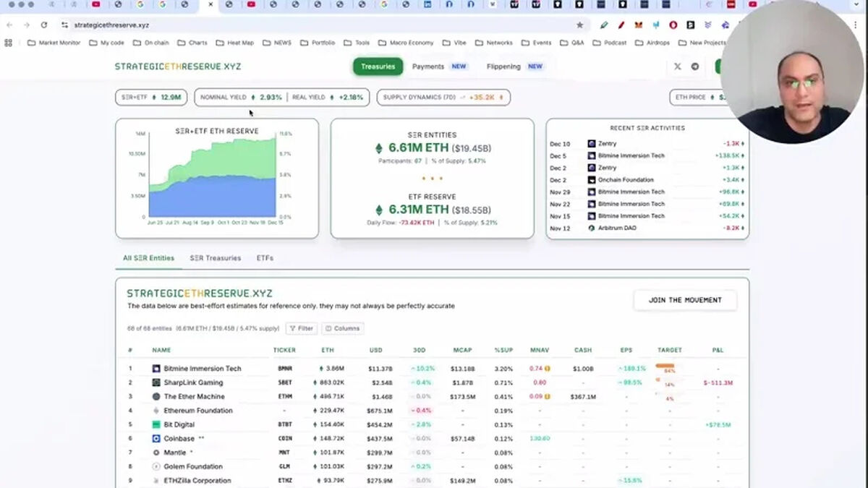
Task: Click the Ethereum Foundation logo in row 4
Action: click(x=156, y=411)
